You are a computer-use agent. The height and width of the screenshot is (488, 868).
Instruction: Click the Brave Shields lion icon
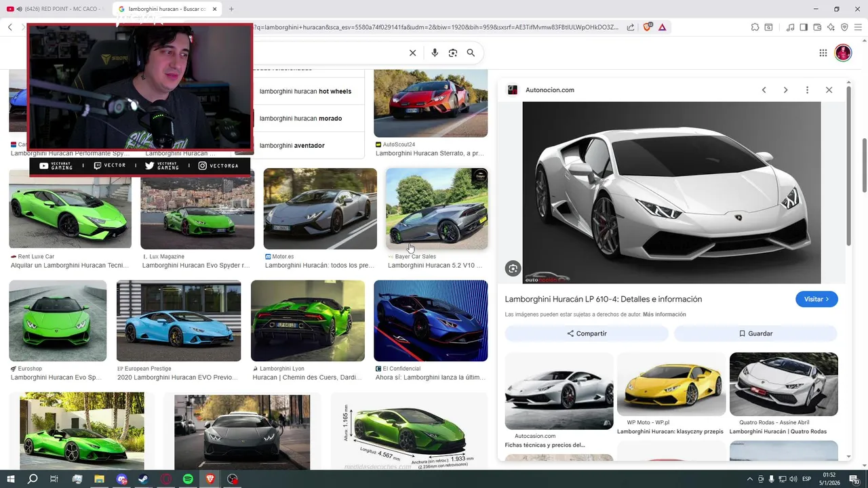pyautogui.click(x=647, y=27)
